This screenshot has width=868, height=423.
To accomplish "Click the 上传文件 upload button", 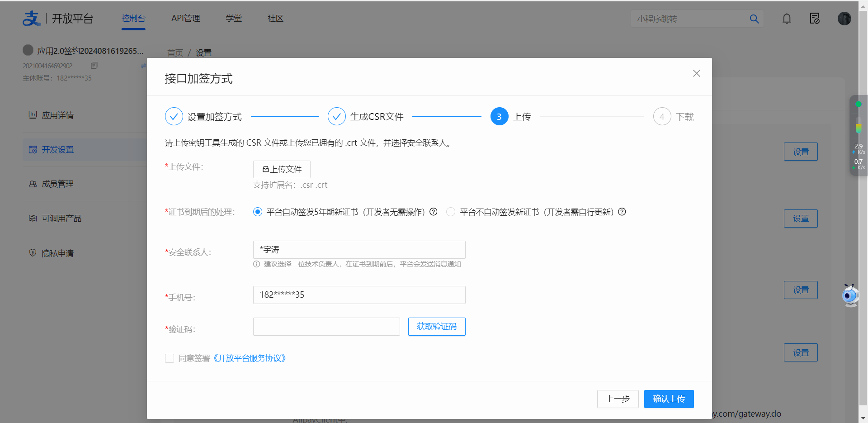I will point(282,169).
